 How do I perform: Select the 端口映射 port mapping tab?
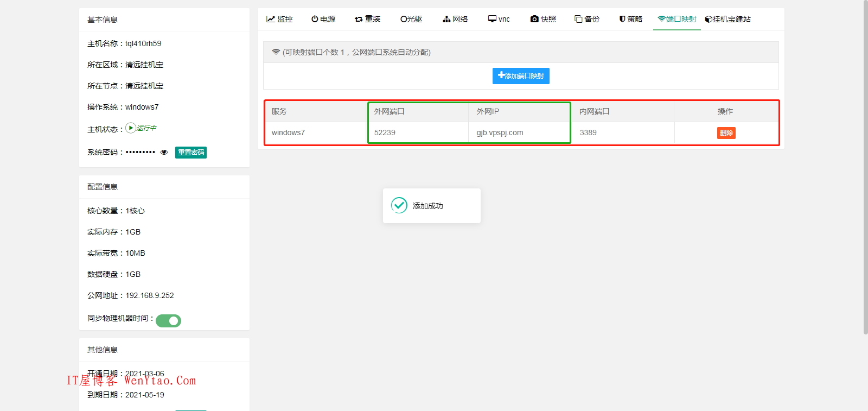[x=677, y=19]
